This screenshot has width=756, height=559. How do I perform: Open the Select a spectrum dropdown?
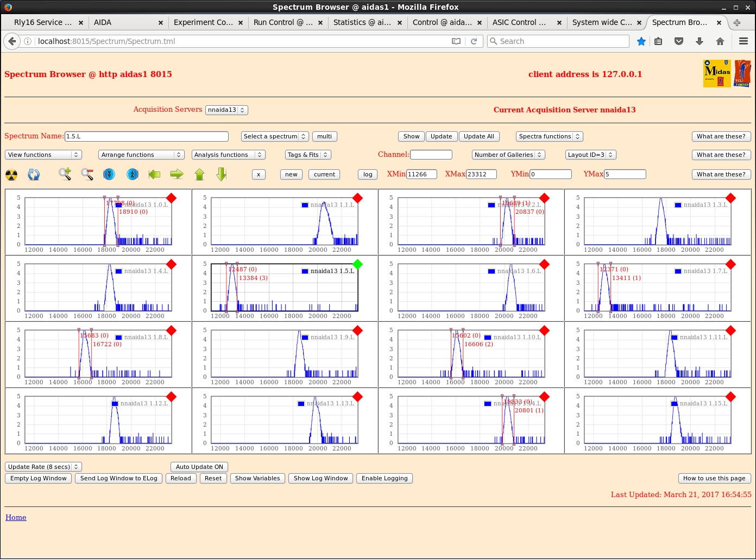275,136
